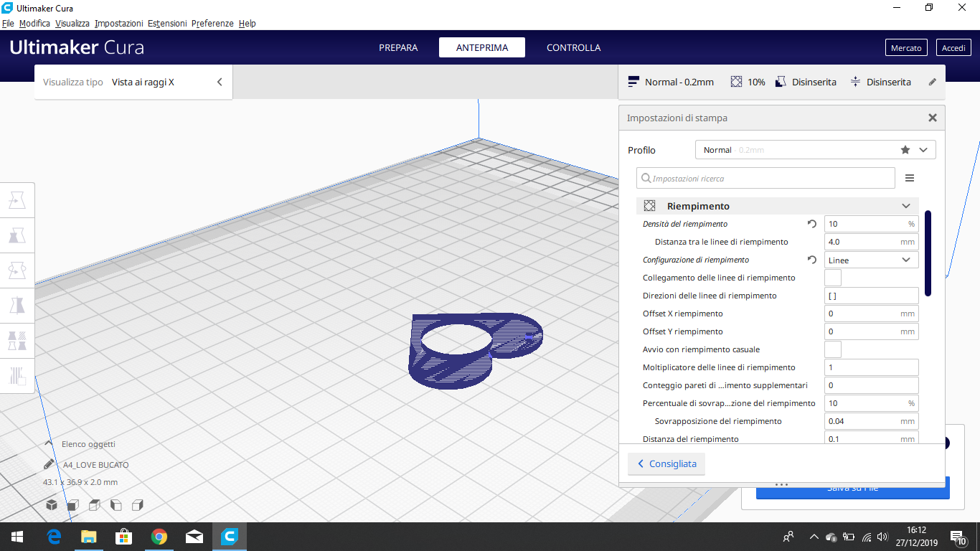
Task: Switch to the PREPARA tab
Action: point(398,47)
